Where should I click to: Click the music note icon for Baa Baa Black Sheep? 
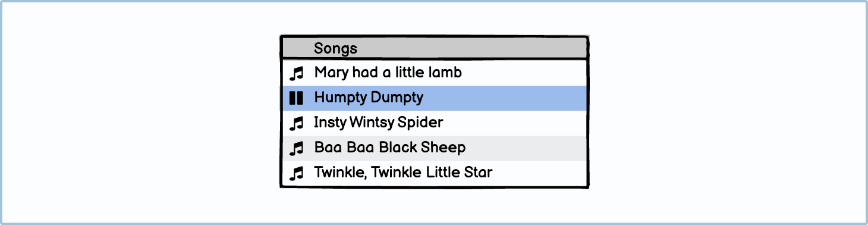click(x=296, y=148)
